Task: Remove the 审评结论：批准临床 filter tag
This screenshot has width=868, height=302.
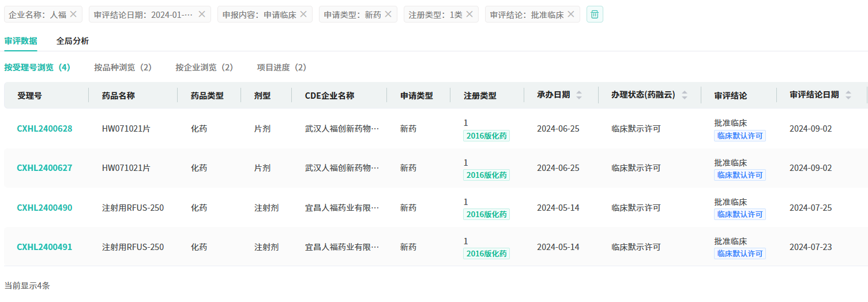Action: point(571,14)
